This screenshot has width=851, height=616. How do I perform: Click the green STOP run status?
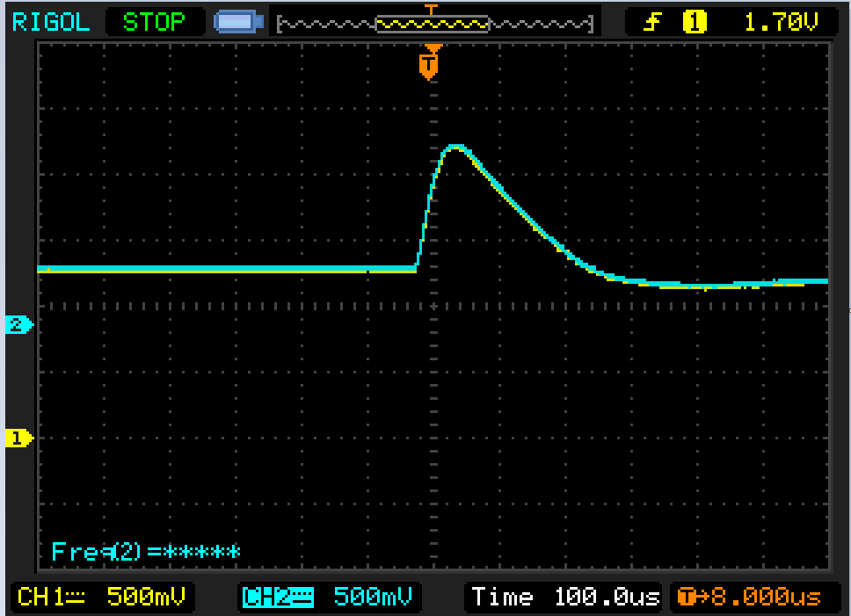(154, 22)
